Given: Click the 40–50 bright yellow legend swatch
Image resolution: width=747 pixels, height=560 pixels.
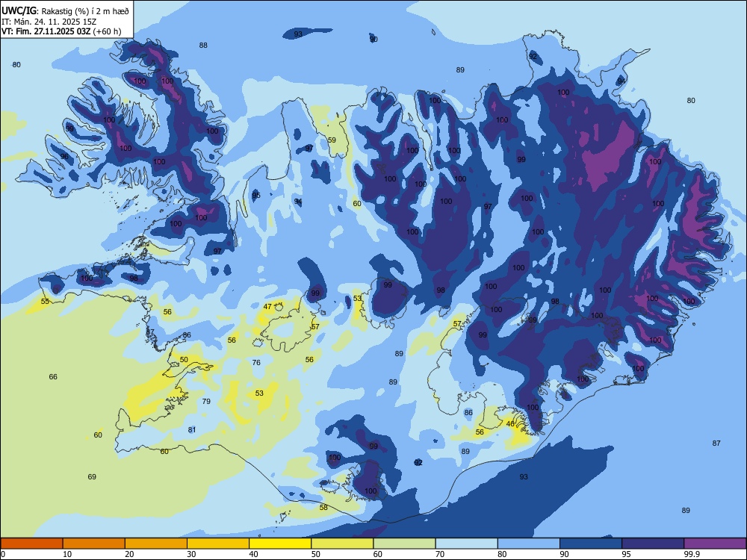Looking at the screenshot, I should click(280, 544).
